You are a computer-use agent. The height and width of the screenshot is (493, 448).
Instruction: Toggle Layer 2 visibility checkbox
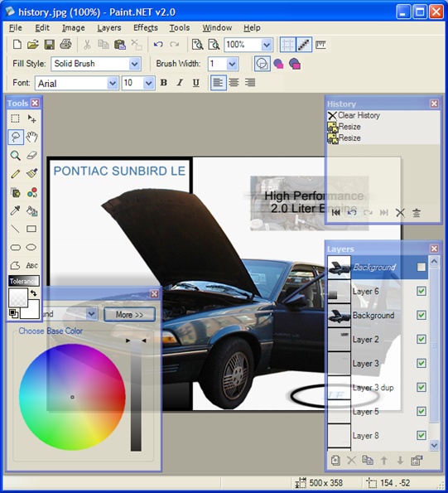422,339
